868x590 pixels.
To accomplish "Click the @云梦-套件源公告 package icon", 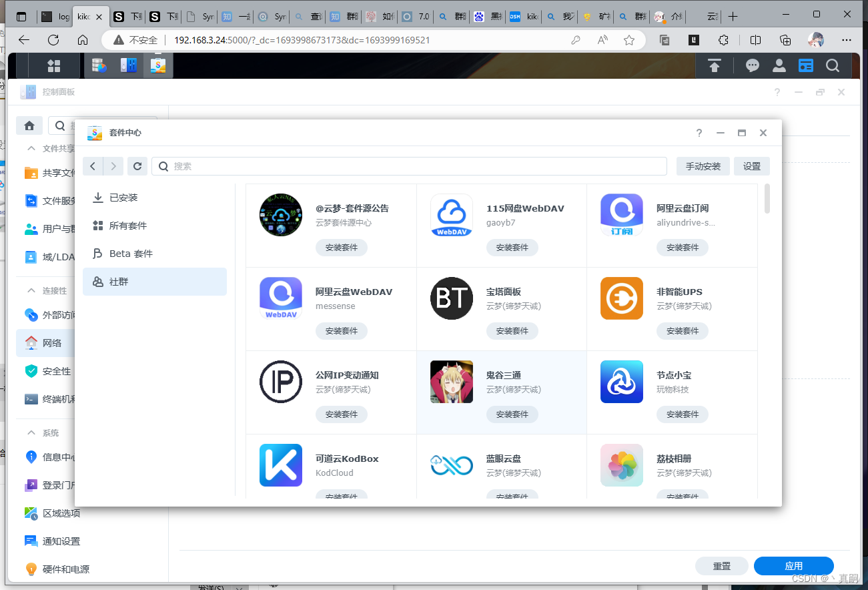I will (x=281, y=215).
